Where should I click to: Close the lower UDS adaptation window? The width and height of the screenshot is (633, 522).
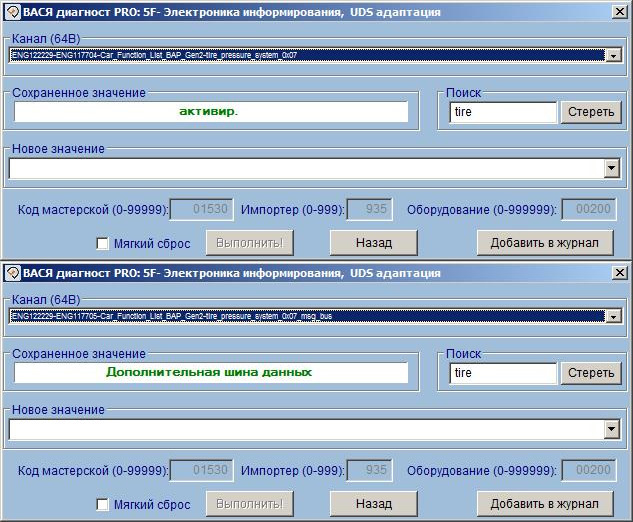point(620,273)
